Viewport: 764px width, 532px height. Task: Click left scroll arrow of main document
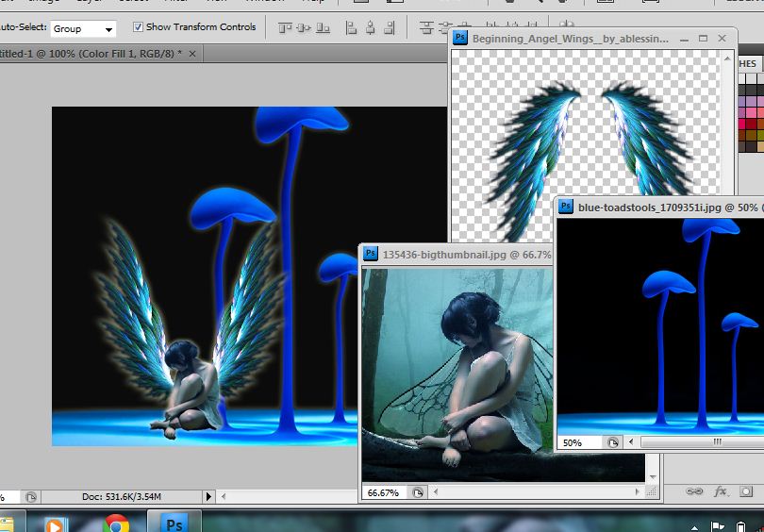(x=224, y=496)
